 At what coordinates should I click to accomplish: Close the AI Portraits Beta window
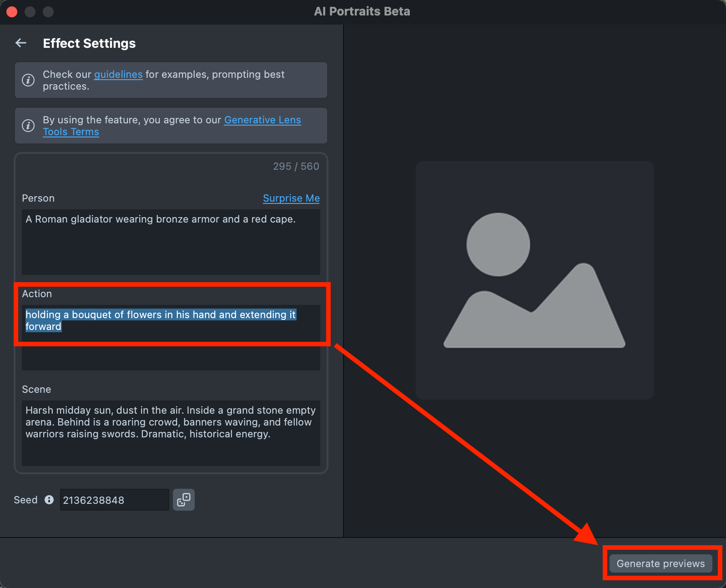12,12
